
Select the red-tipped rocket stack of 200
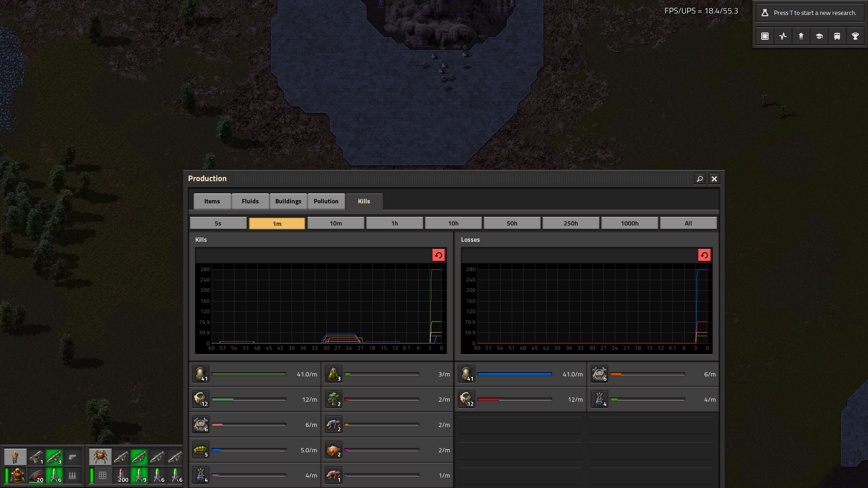click(x=121, y=475)
